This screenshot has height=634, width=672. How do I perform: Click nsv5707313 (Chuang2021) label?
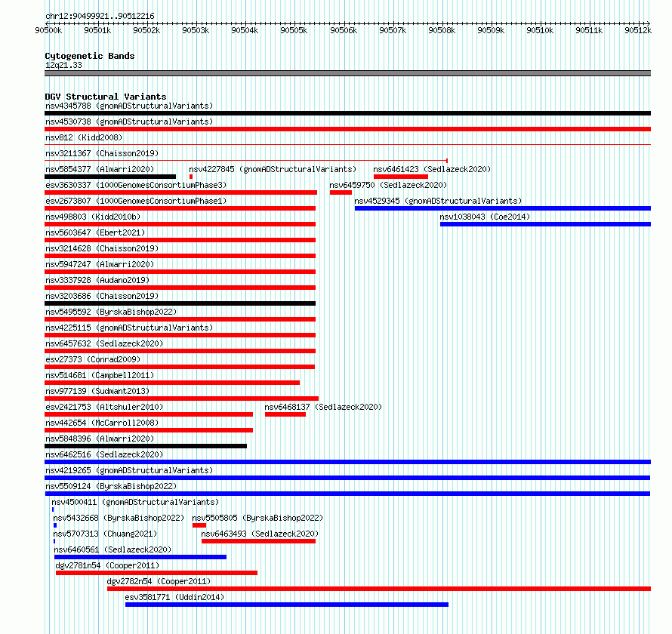[x=105, y=534]
